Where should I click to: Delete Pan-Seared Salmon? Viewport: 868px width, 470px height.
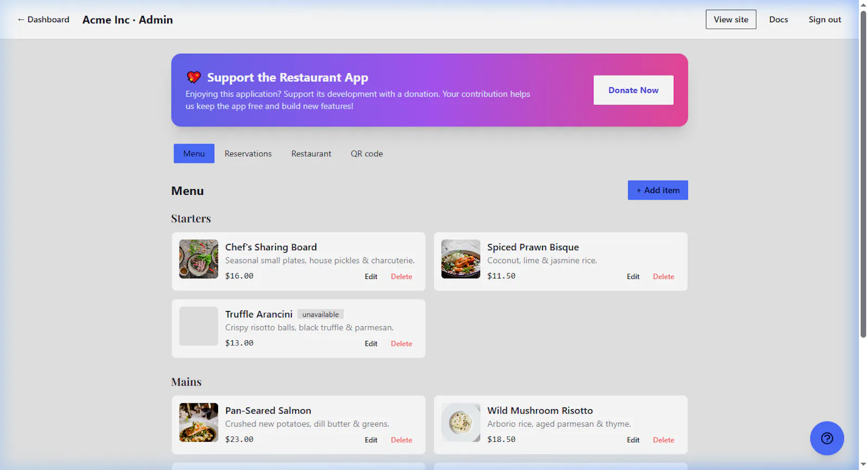point(401,440)
